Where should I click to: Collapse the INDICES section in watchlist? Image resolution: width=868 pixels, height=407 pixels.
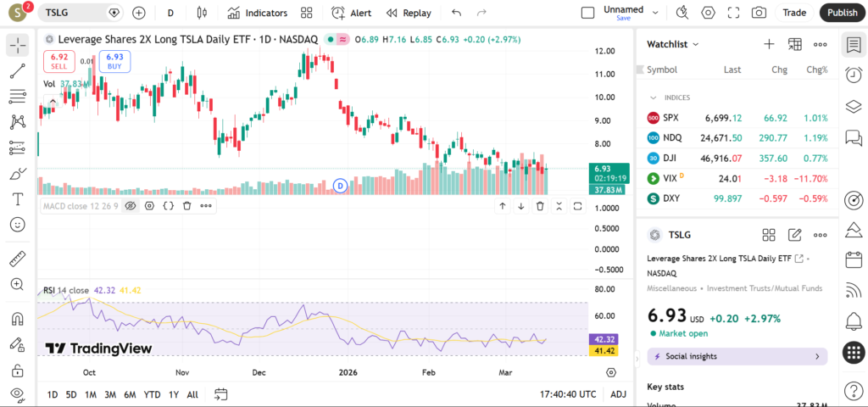(653, 98)
